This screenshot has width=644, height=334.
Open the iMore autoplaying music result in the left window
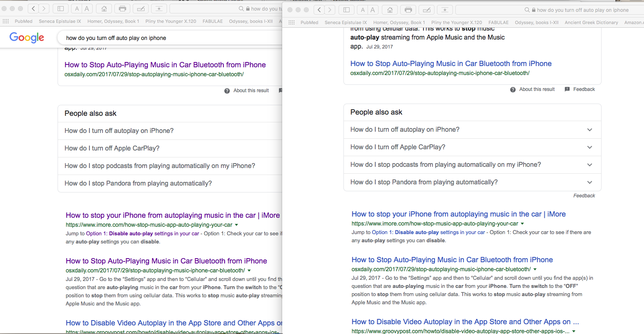(x=172, y=215)
